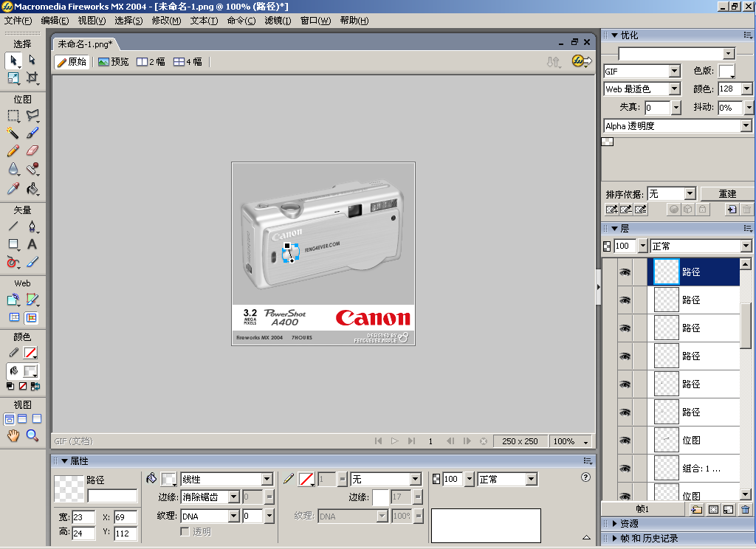The height and width of the screenshot is (549, 756).
Task: Select the Blur tool
Action: tap(13, 169)
